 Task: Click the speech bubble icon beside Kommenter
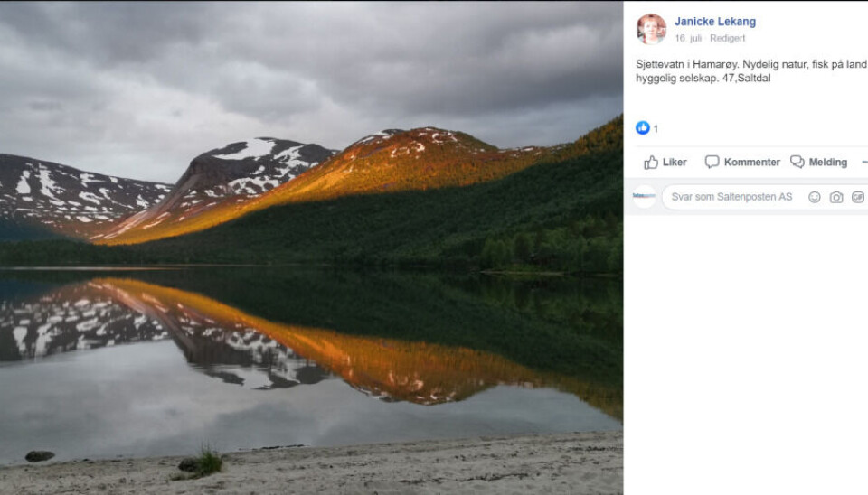[x=712, y=163]
